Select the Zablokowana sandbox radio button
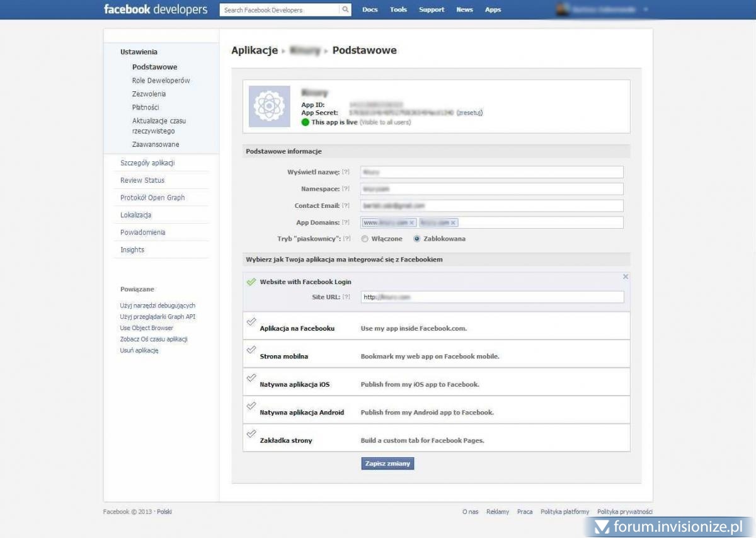This screenshot has height=538, width=756. click(416, 239)
